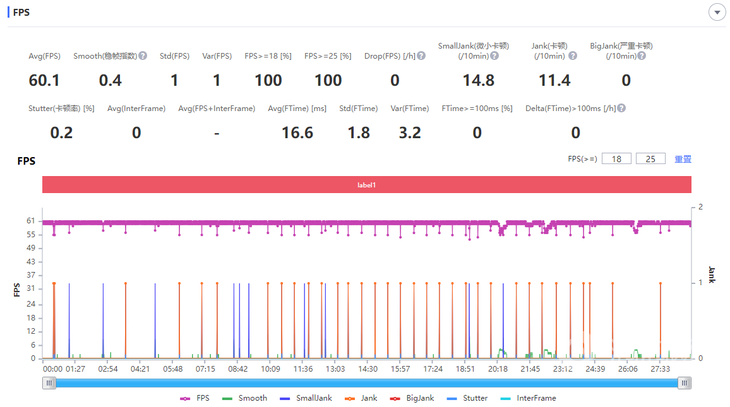
Task: Click the right handle of the time range slider
Action: click(685, 382)
